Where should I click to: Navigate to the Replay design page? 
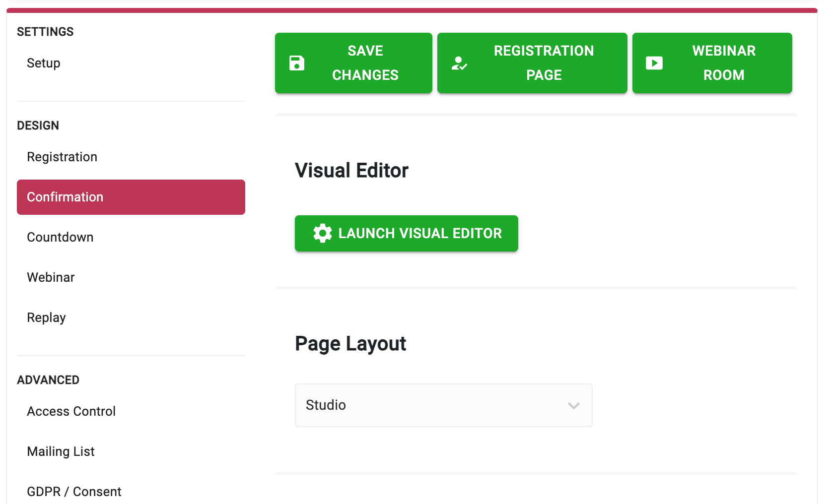(x=46, y=317)
